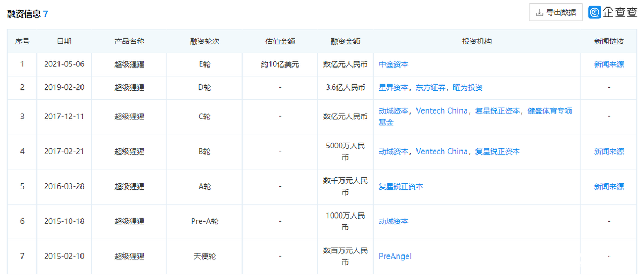Open the 星界资本 investor link
This screenshot has width=644, height=277.
pos(394,87)
